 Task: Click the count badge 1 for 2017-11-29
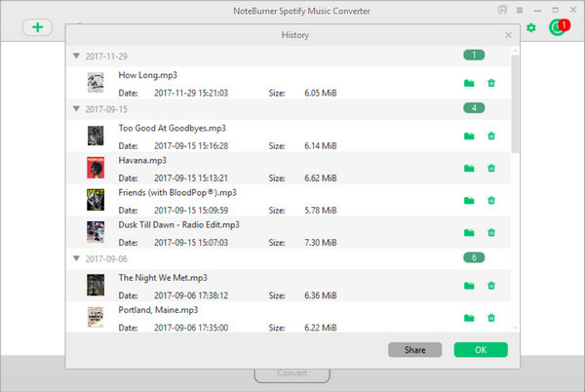click(x=474, y=56)
